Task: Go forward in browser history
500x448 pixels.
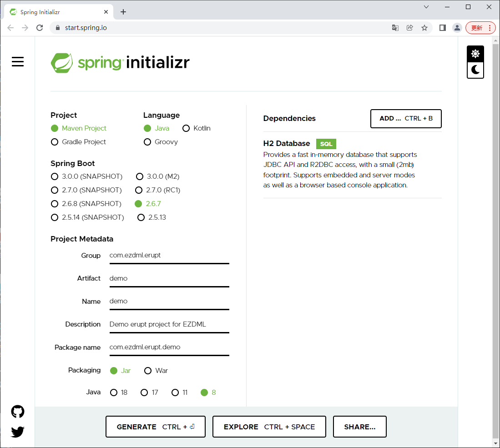Action: point(25,28)
